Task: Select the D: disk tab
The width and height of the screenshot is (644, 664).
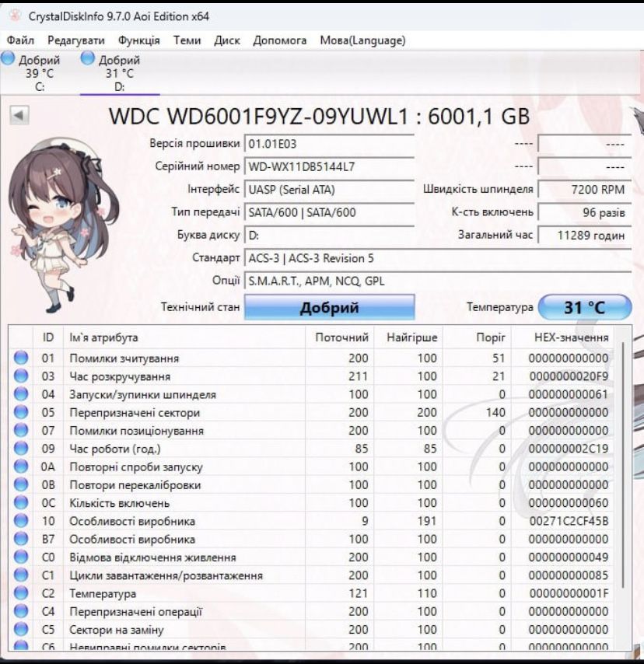Action: pyautogui.click(x=120, y=73)
